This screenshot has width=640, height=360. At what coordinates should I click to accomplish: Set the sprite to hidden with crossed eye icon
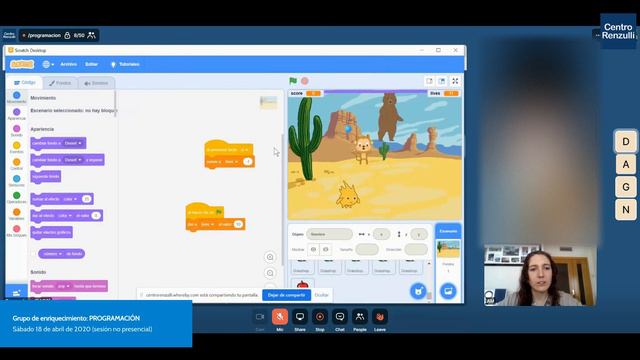[325, 249]
